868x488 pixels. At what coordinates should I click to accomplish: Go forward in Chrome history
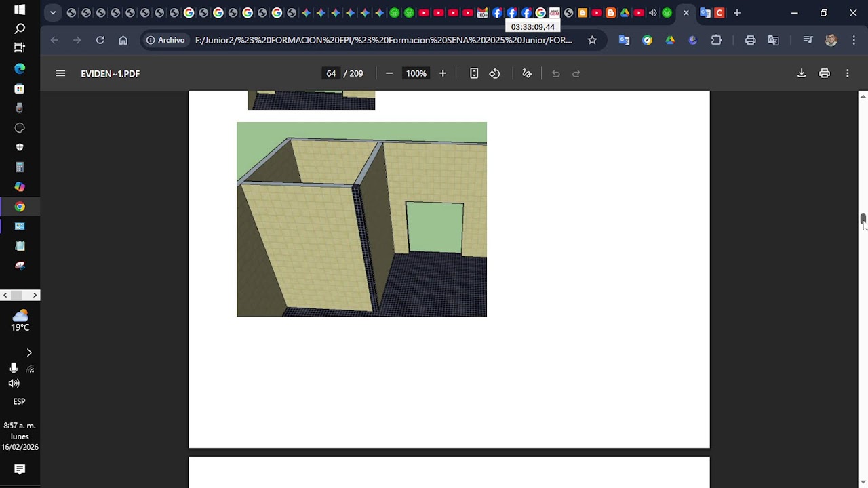coord(77,40)
